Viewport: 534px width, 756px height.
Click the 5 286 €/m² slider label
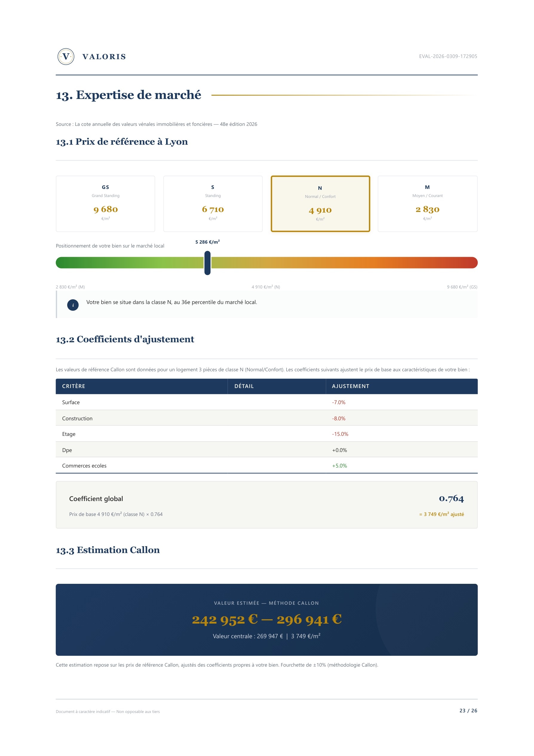(x=207, y=242)
